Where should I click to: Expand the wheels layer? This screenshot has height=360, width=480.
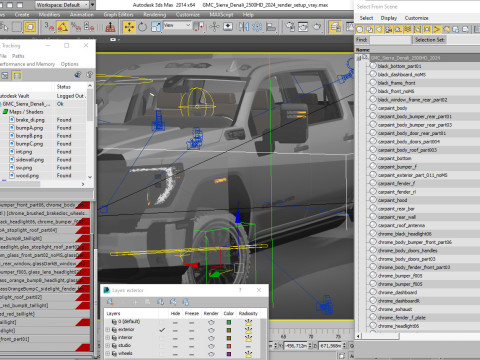[x=108, y=353]
